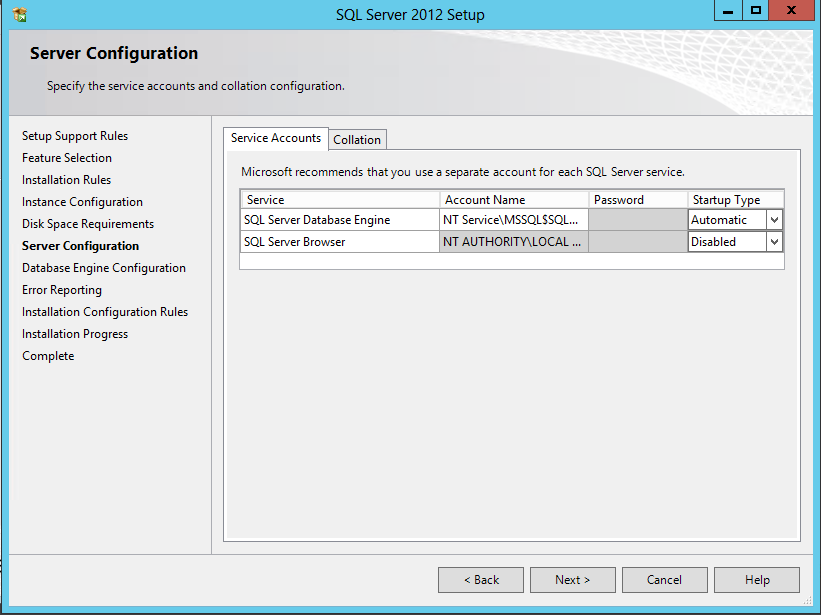
Task: Minimize the SQL Server 2012 Setup window
Action: (x=728, y=10)
